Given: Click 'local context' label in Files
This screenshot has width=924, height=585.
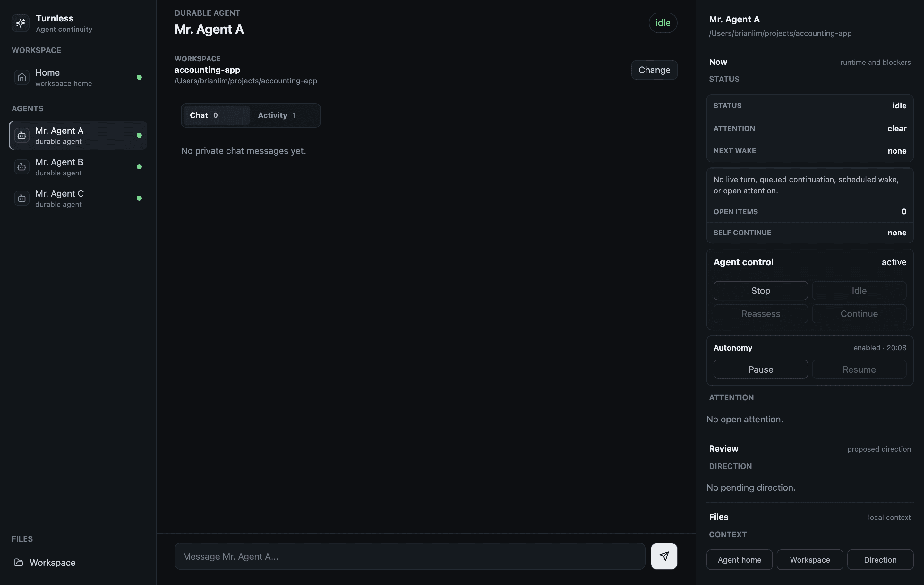Looking at the screenshot, I should pos(889,517).
